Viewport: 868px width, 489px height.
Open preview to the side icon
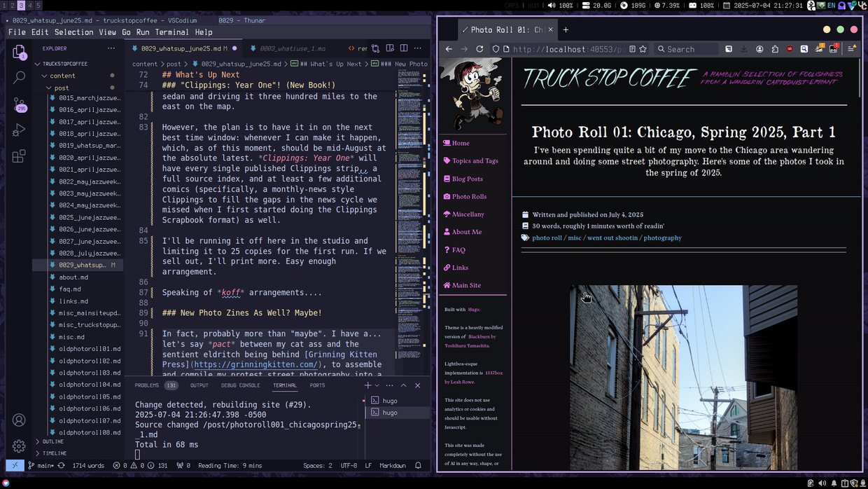[x=390, y=48]
